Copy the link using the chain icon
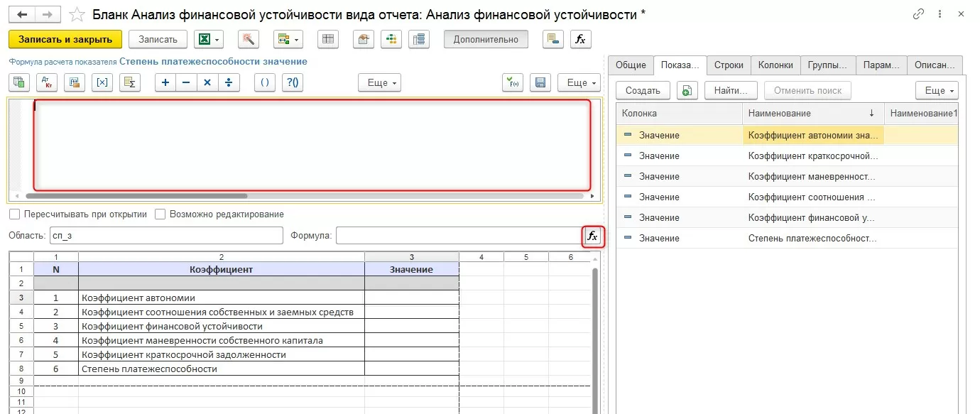This screenshot has width=980, height=414. [918, 14]
